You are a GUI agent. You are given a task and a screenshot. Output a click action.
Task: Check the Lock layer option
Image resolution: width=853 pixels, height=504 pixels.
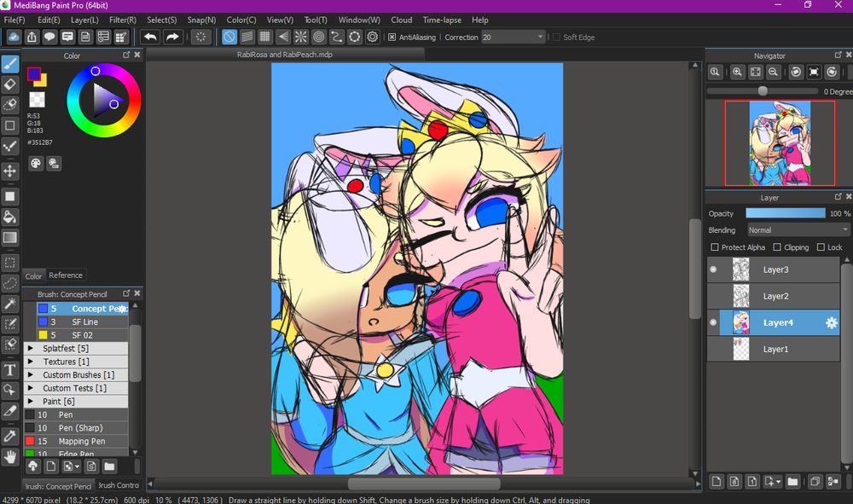coord(821,247)
